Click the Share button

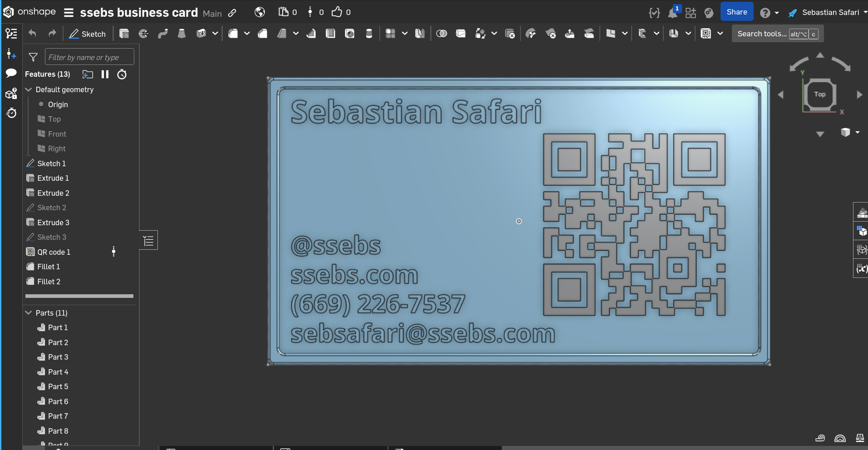coord(737,12)
